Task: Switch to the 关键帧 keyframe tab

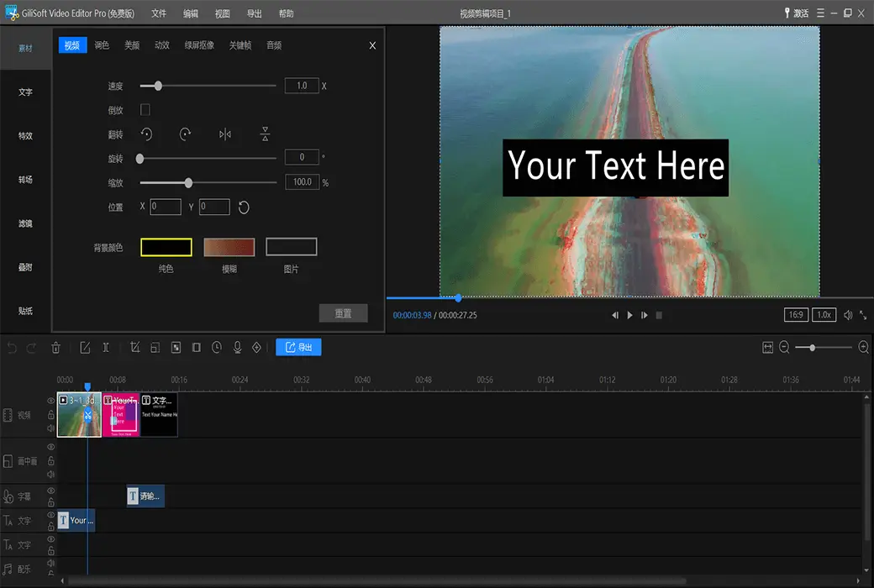Action: [240, 45]
